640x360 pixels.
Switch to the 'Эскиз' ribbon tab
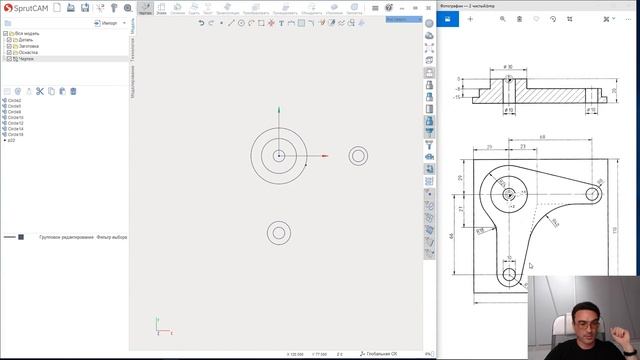[162, 9]
